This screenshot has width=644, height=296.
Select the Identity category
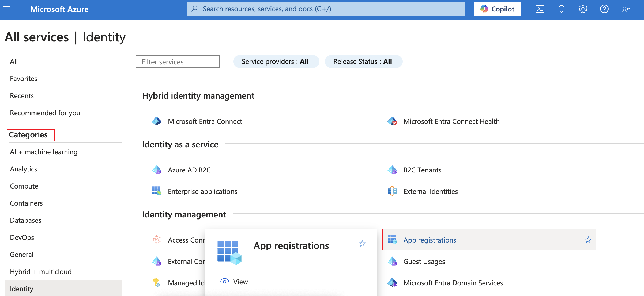(x=21, y=289)
